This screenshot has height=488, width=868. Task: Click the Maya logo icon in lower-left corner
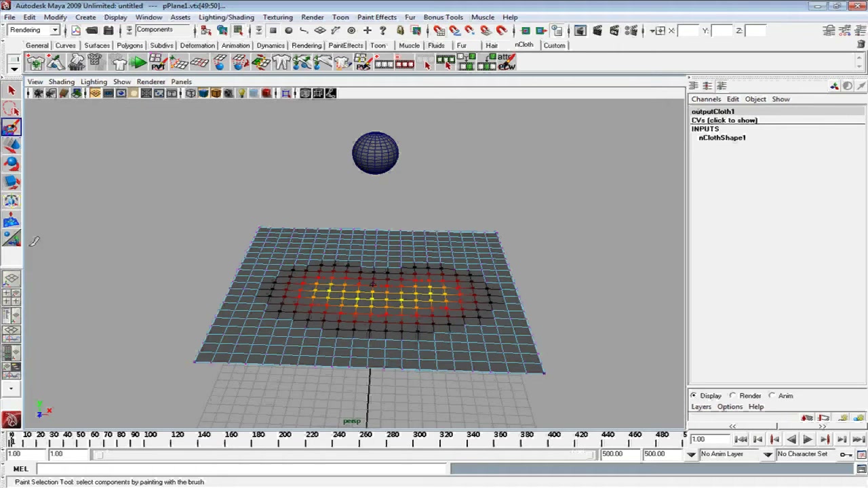10,421
